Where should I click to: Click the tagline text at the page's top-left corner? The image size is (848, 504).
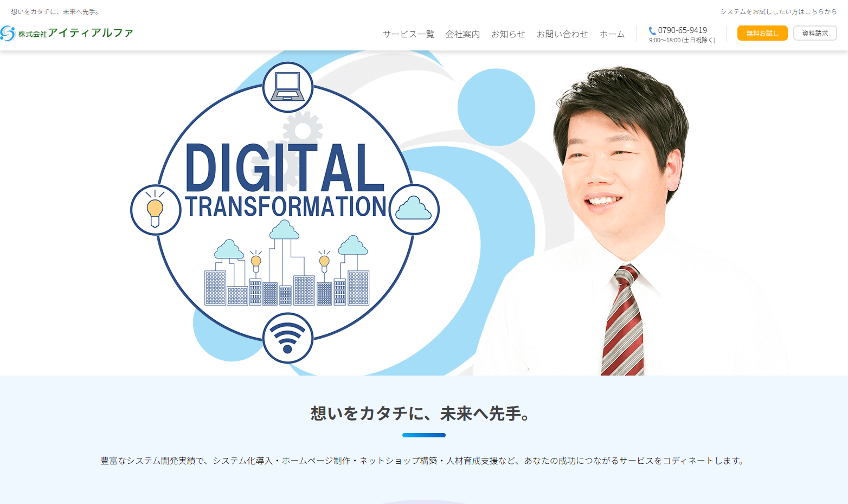pyautogui.click(x=56, y=11)
